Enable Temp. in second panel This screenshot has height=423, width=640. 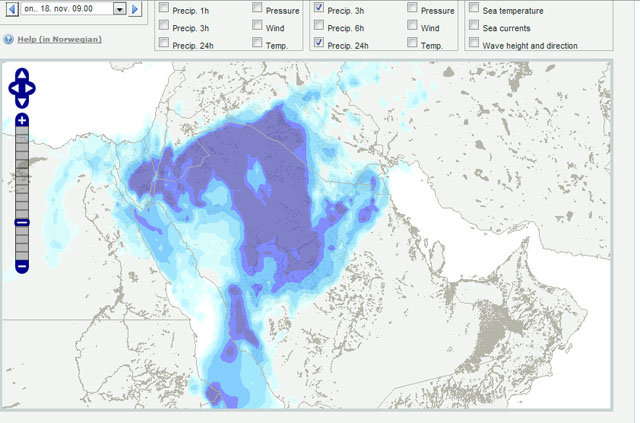tap(412, 42)
